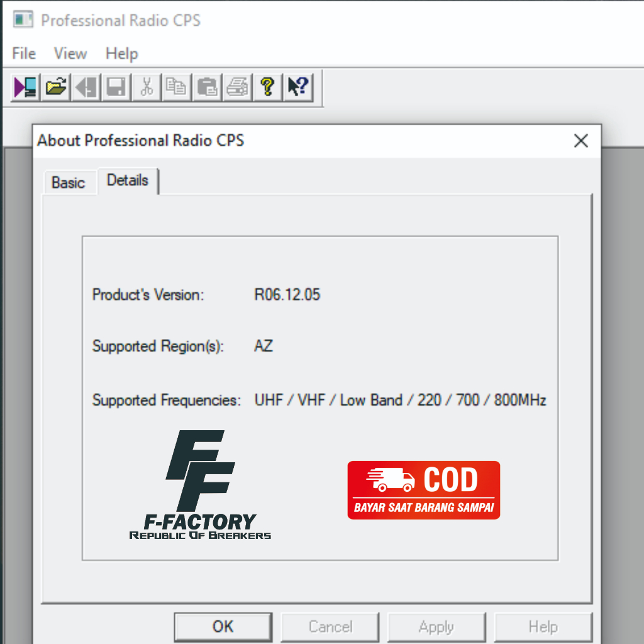Click the Copy toolbar icon
Image resolution: width=644 pixels, height=644 pixels.
point(177,87)
